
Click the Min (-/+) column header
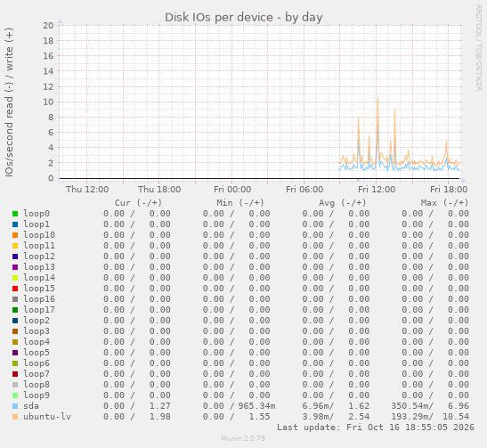pos(240,203)
